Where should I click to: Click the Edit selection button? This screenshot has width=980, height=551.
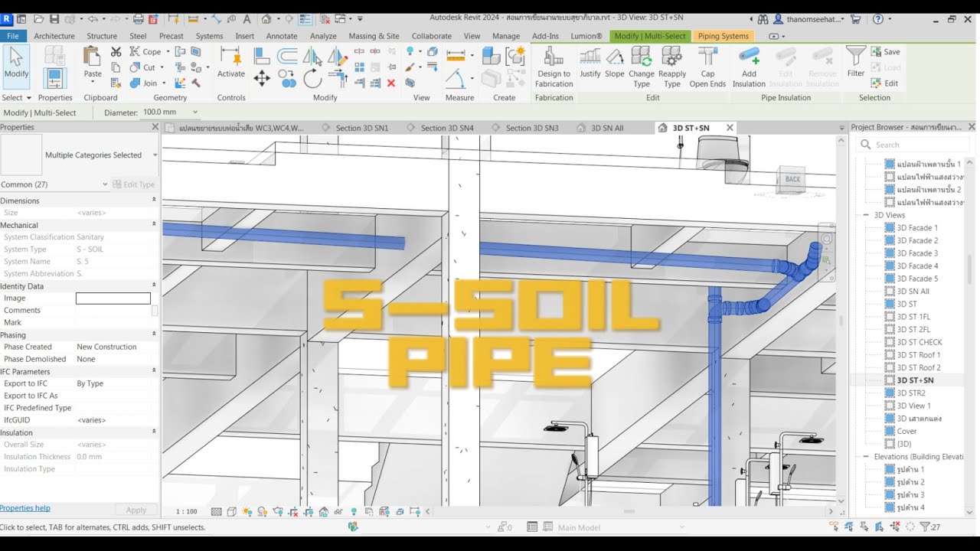tap(885, 83)
